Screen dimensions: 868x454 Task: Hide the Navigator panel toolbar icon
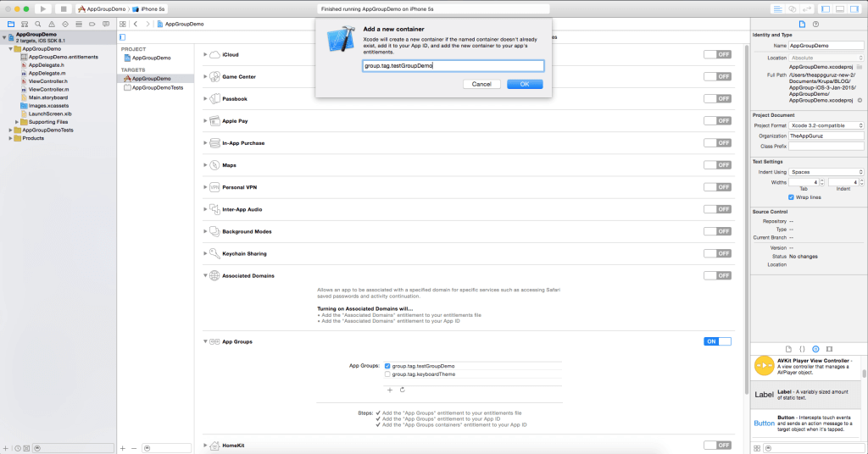click(826, 8)
